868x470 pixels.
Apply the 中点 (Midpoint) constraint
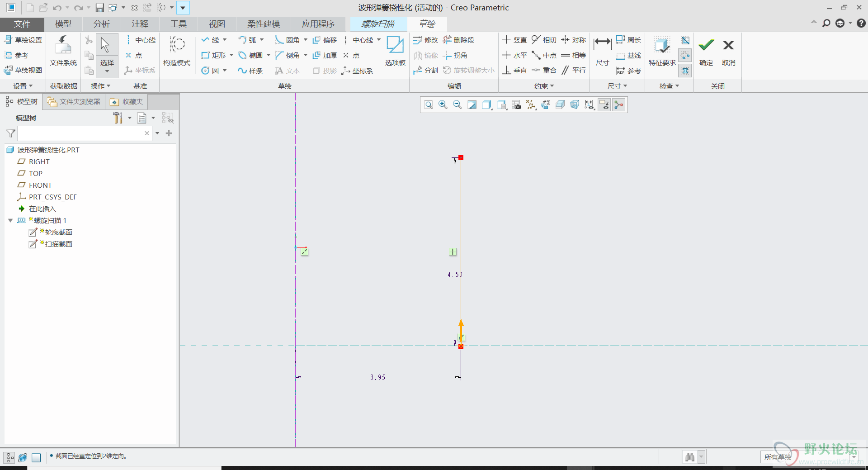544,55
